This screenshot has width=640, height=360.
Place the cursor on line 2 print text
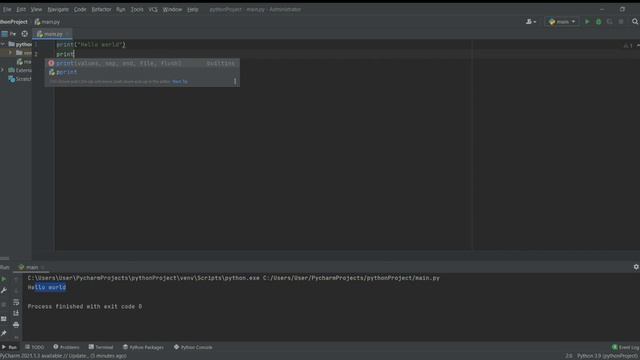point(65,54)
